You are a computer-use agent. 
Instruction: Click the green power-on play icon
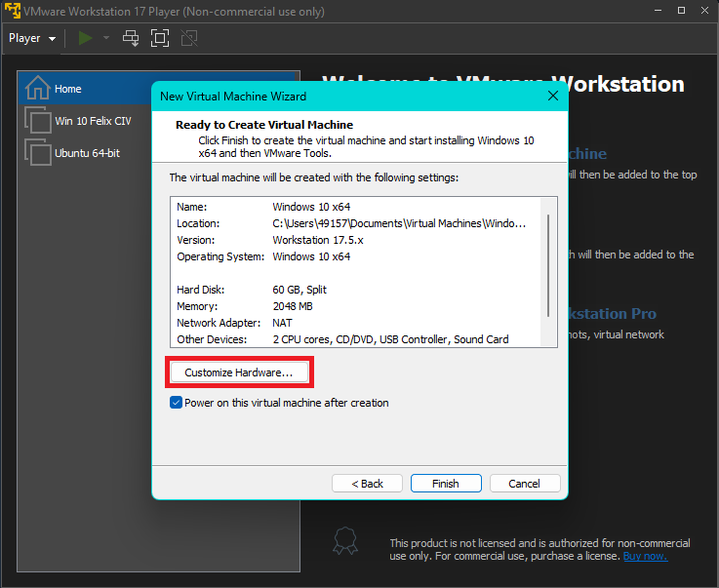85,38
